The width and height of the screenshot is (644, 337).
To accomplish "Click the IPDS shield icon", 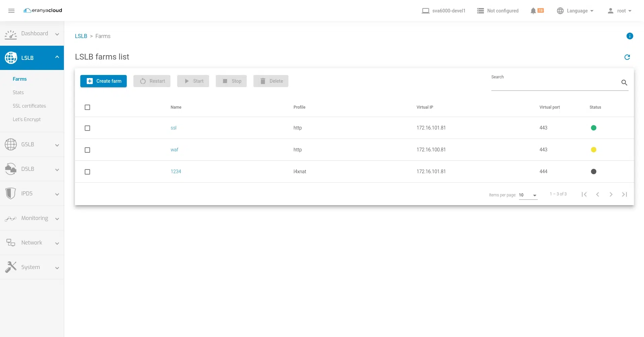I will [x=11, y=193].
